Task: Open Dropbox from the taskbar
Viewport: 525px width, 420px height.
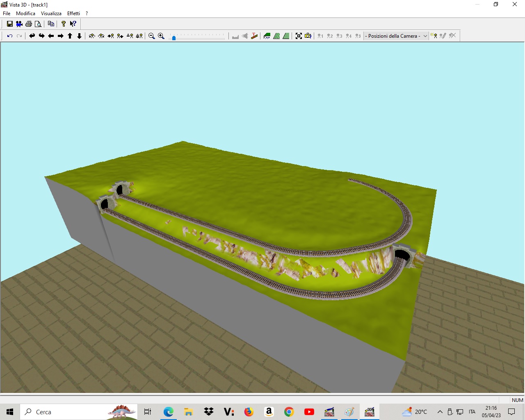Action: (x=209, y=412)
